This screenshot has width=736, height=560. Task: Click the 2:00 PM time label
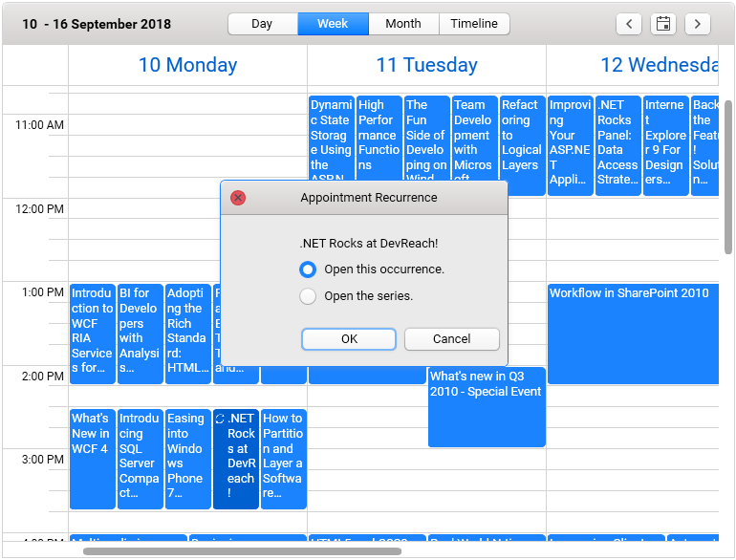pyautogui.click(x=43, y=377)
